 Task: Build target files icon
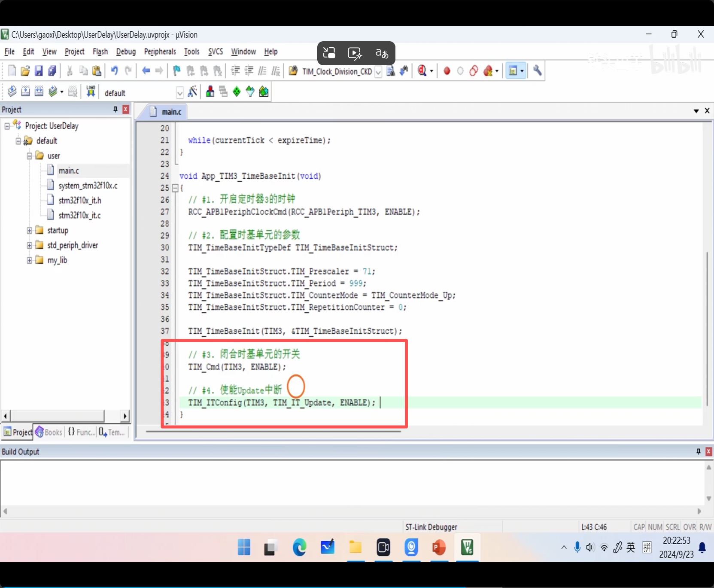[x=25, y=91]
